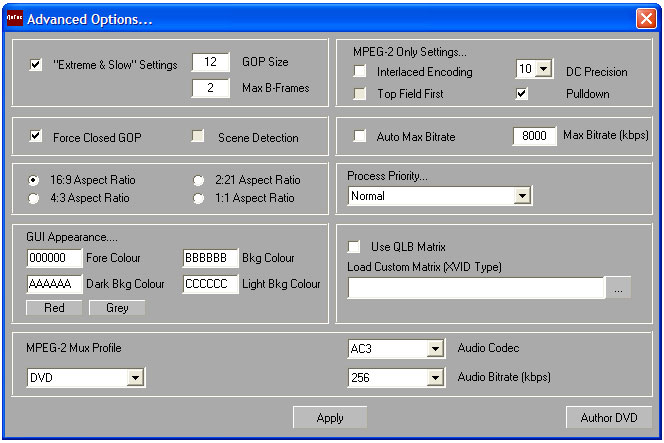Expand the Process Priority dropdown

click(x=522, y=196)
